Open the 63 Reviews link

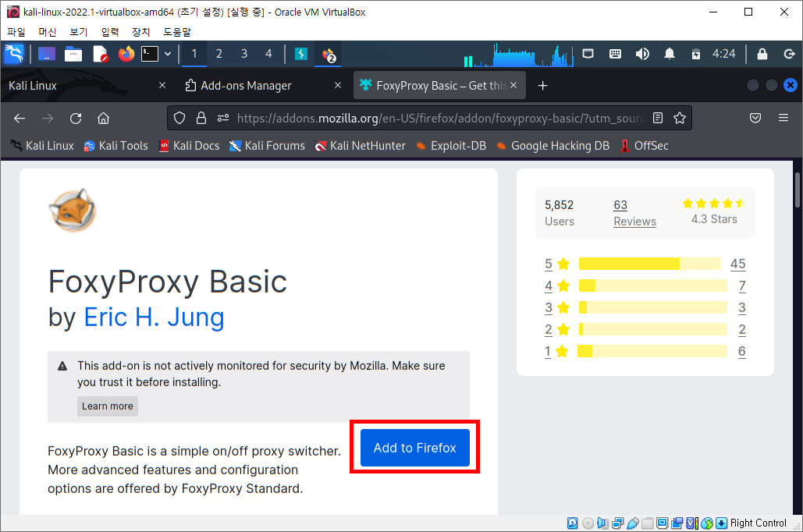(634, 213)
